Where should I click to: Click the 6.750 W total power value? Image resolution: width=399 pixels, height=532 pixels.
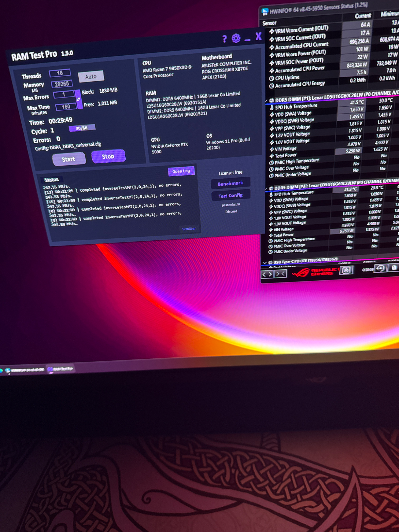[x=346, y=231]
